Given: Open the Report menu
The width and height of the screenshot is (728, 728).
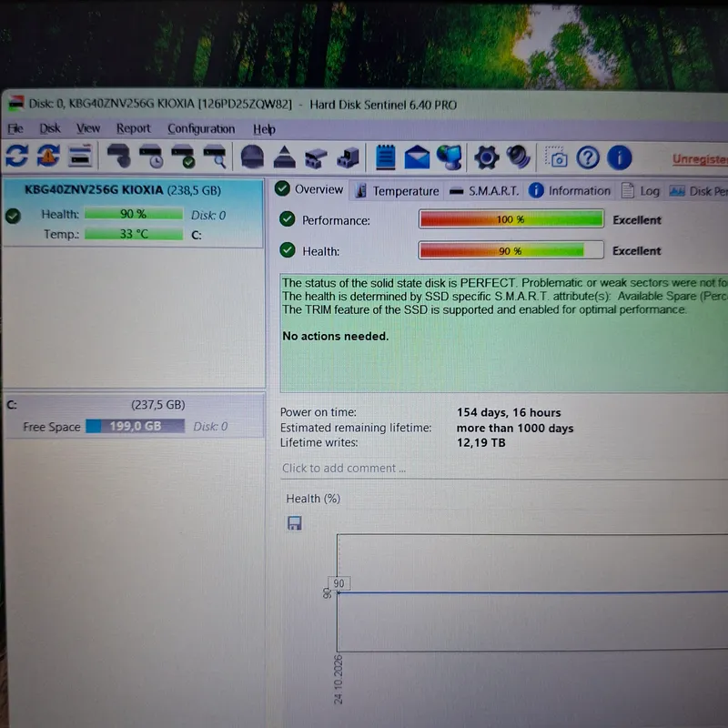Looking at the screenshot, I should (133, 128).
